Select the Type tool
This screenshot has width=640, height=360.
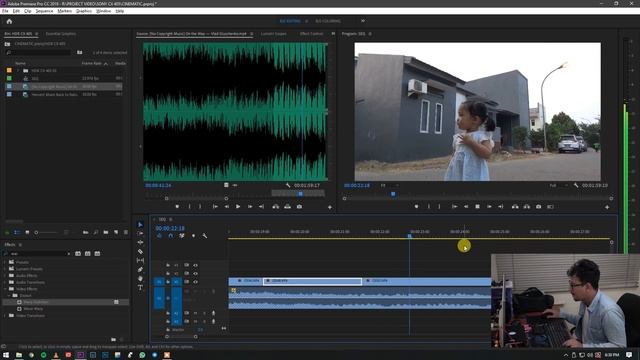tap(140, 287)
